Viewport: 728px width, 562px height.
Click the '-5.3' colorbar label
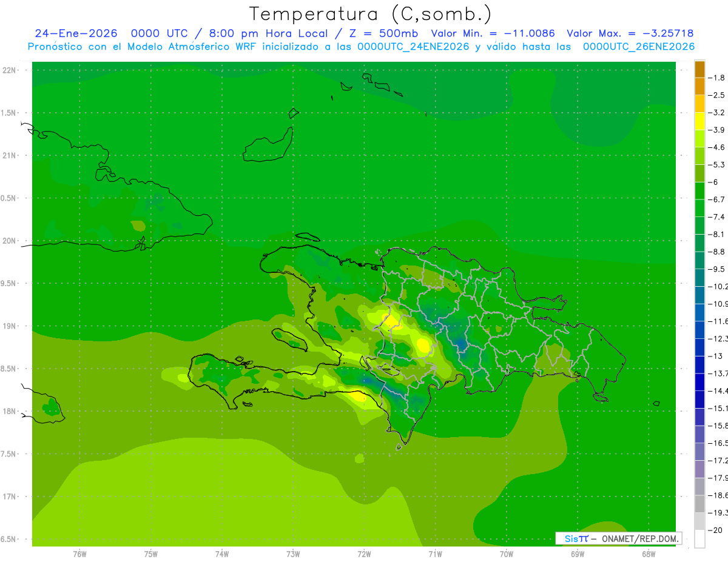(716, 164)
